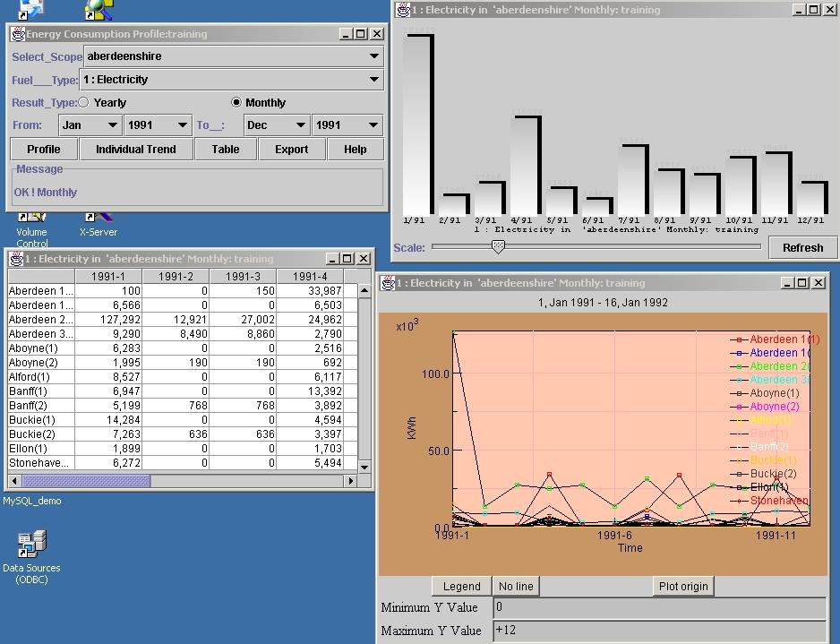Maximize the Energy Consumption Profile window

(360, 34)
